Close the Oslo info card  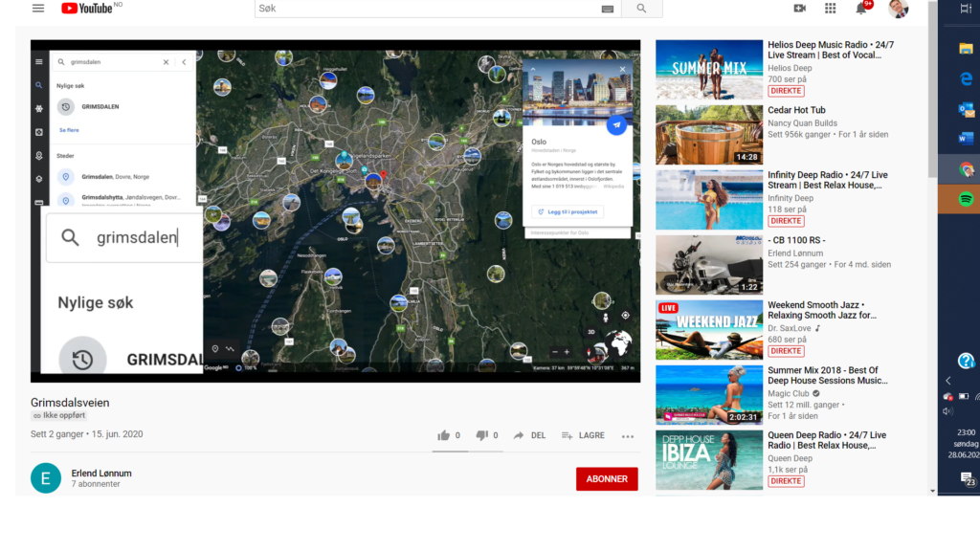click(622, 69)
